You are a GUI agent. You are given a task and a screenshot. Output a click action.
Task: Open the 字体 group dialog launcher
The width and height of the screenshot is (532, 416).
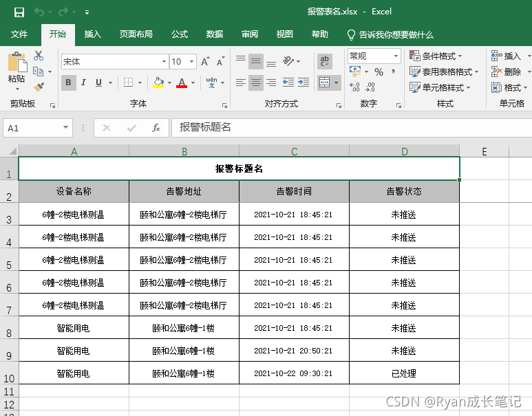(x=224, y=105)
